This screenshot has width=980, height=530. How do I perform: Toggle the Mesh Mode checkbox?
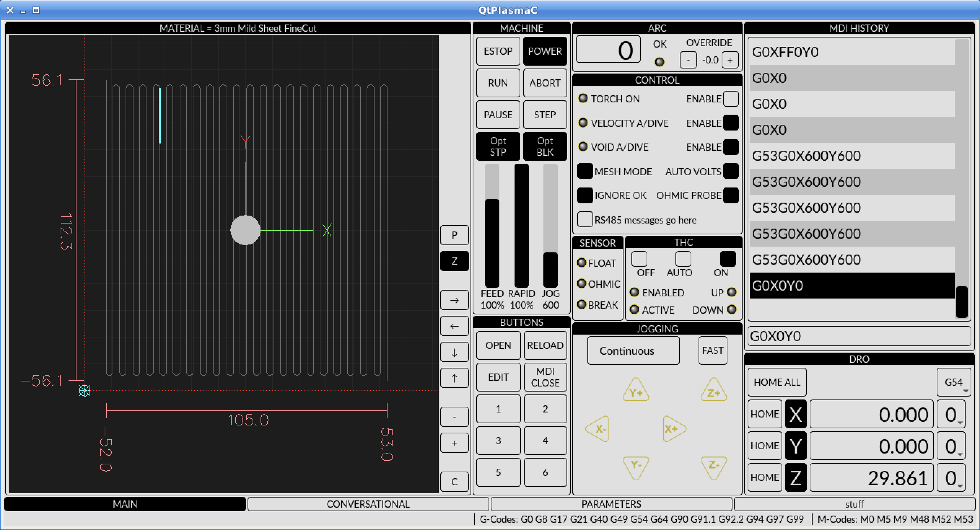coord(585,171)
